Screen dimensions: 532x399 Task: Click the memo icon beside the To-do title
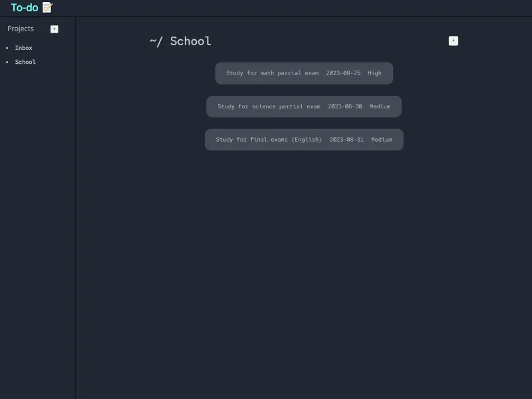click(46, 7)
